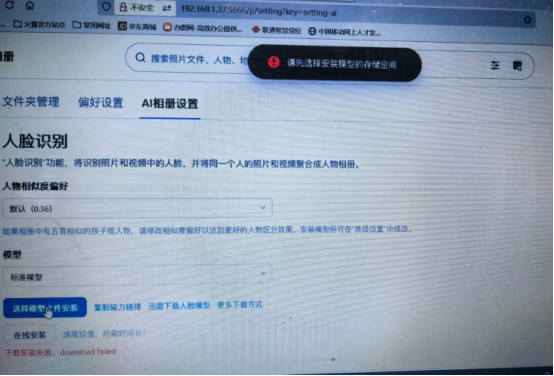Expand the 人物相似度偏好 dropdown

(x=137, y=208)
